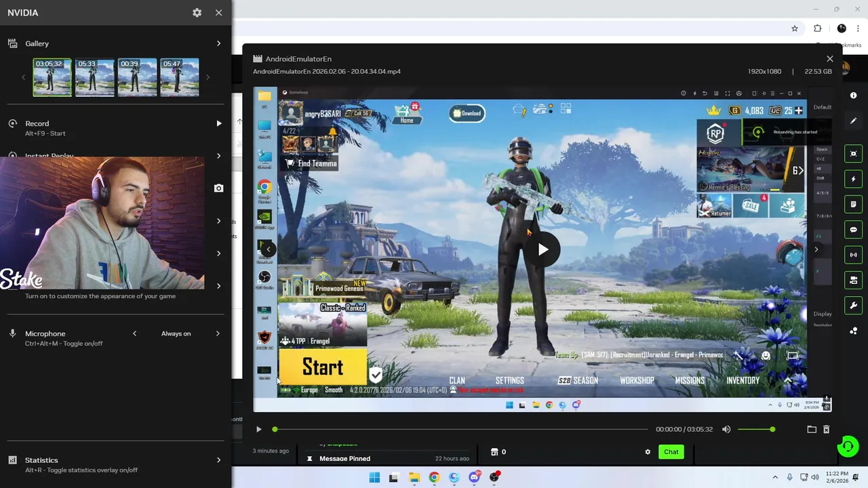The height and width of the screenshot is (488, 868).
Task: Click the pencil edit icon in sidebar
Action: tap(854, 121)
